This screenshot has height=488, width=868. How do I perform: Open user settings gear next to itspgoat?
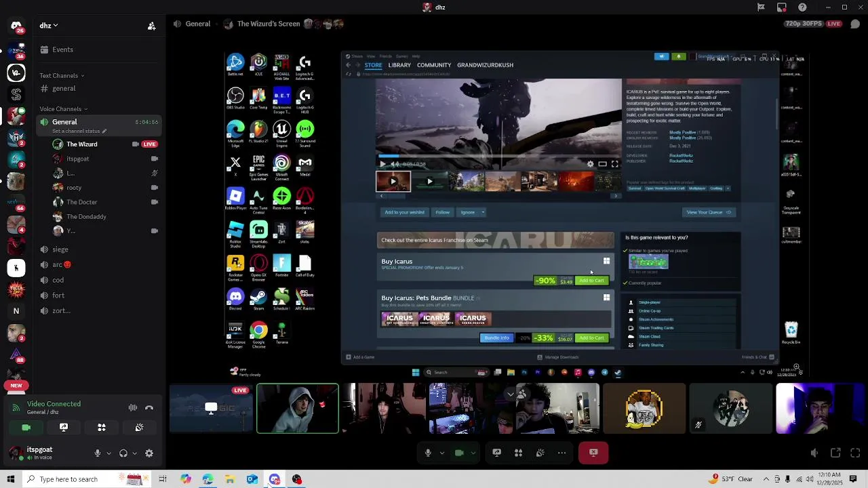click(149, 453)
